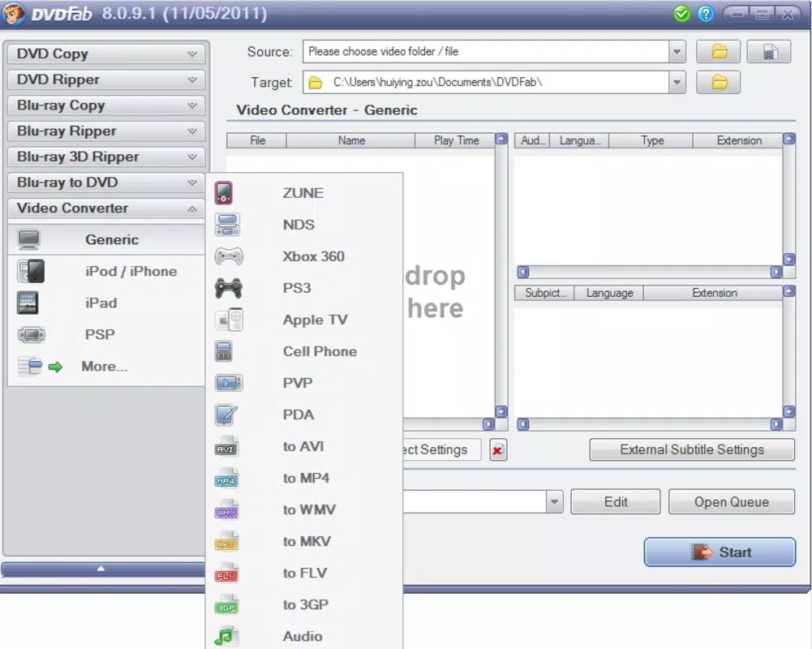The height and width of the screenshot is (649, 812).
Task: Browse for target folder icon
Action: (718, 83)
